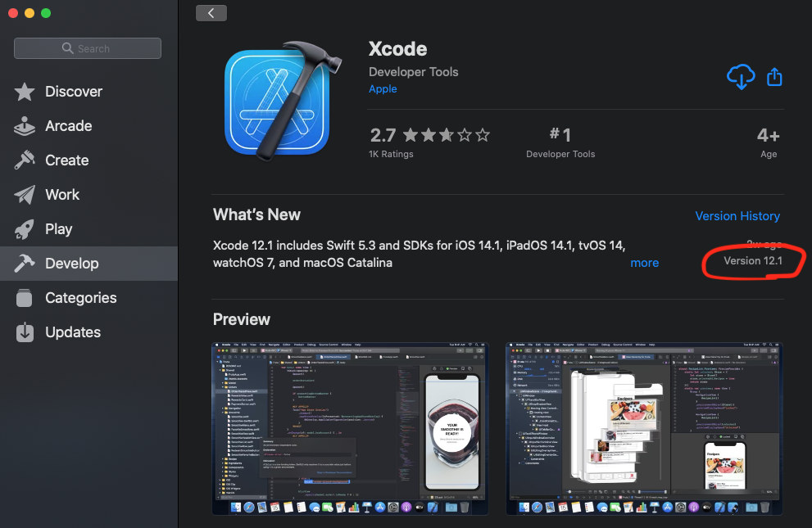
Task: Click the Create hammer icon in sidebar
Action: coord(25,160)
